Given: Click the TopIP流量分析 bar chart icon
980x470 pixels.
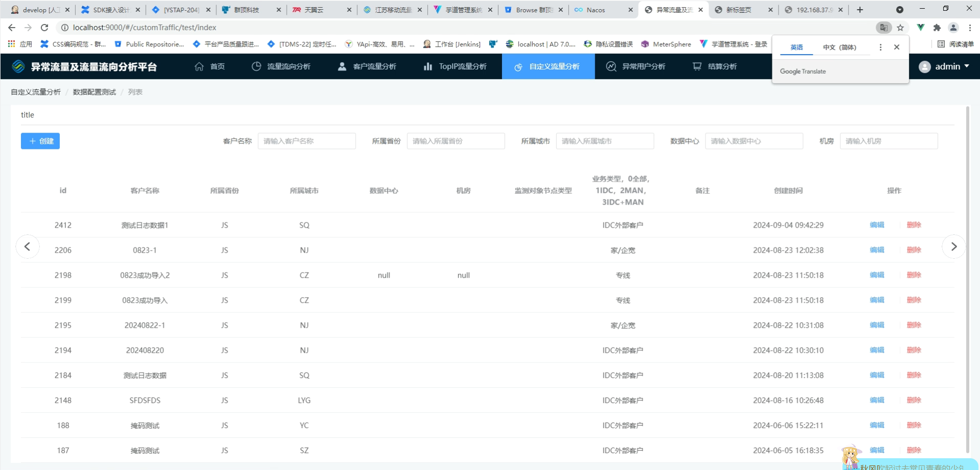Looking at the screenshot, I should pyautogui.click(x=428, y=66).
